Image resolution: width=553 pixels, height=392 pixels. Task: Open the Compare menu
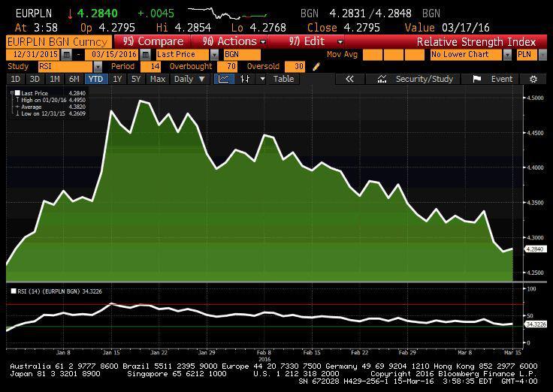[153, 41]
